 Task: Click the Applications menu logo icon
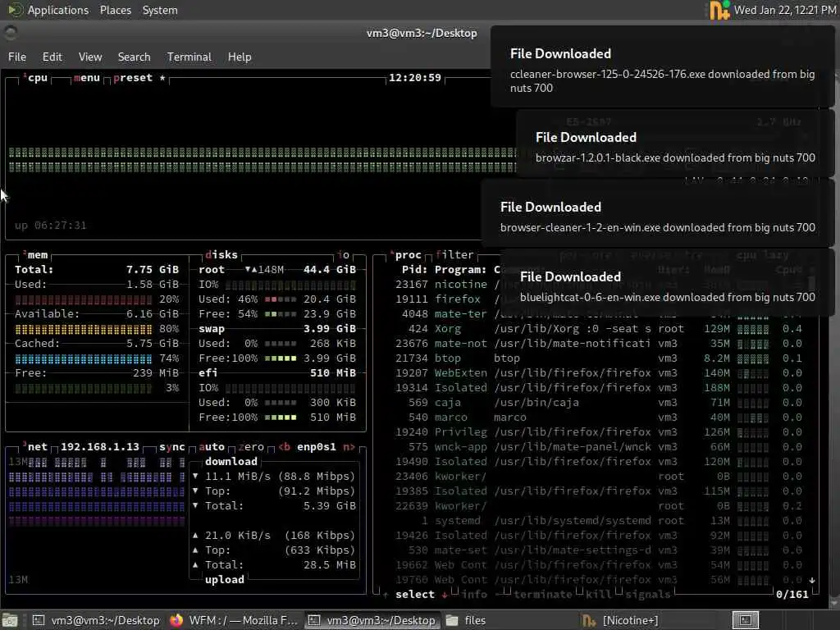click(x=15, y=10)
